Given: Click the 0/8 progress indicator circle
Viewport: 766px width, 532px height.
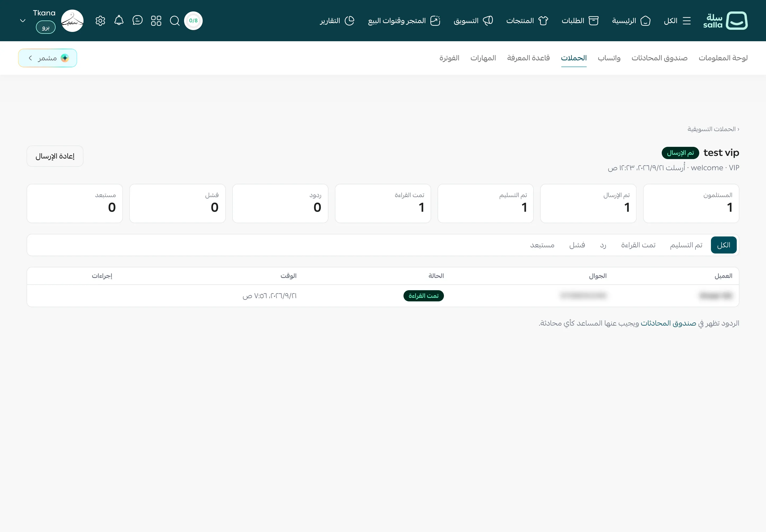Looking at the screenshot, I should pos(193,21).
